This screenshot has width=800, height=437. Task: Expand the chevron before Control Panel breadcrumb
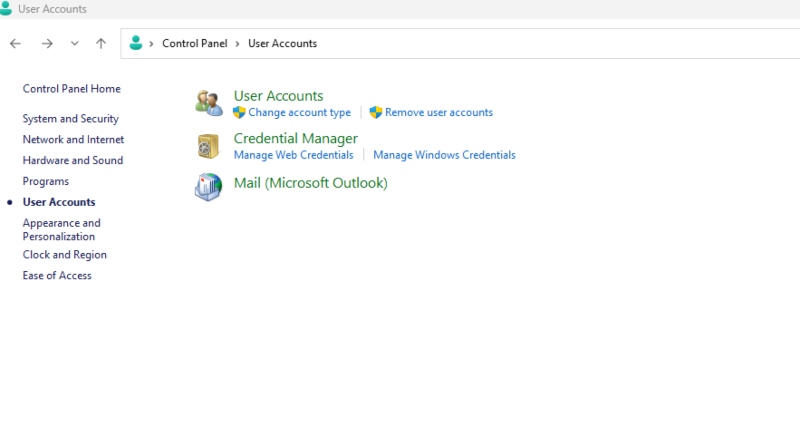(x=151, y=44)
